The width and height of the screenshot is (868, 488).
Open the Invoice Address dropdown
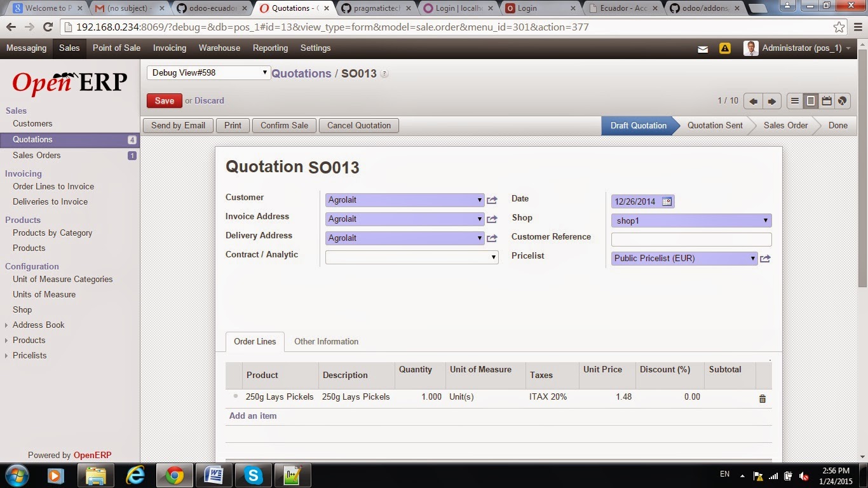click(405, 219)
